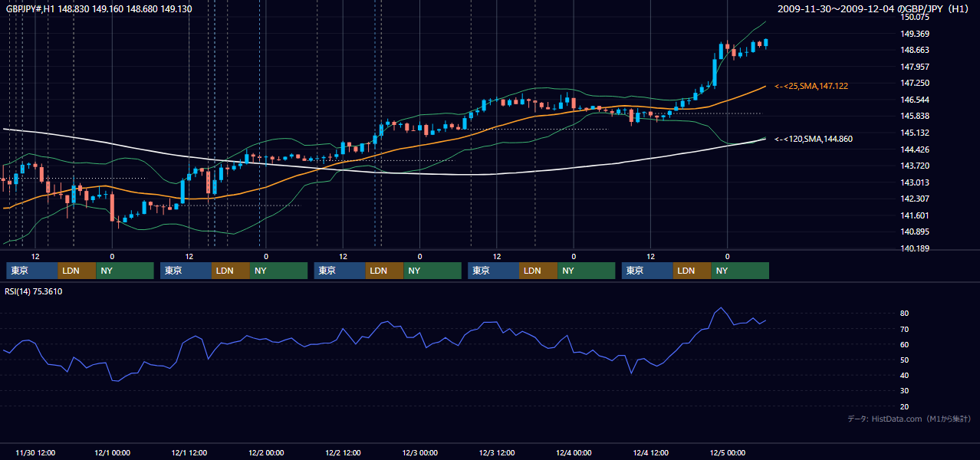Click RSI scale value 60

905,344
